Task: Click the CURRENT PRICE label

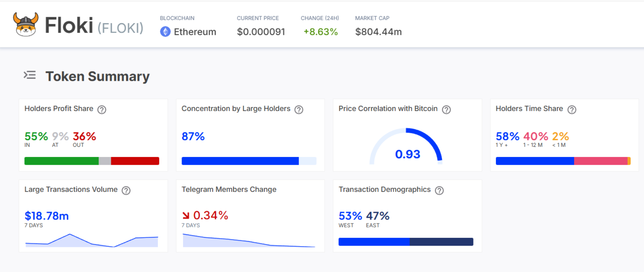Action: pyautogui.click(x=258, y=18)
